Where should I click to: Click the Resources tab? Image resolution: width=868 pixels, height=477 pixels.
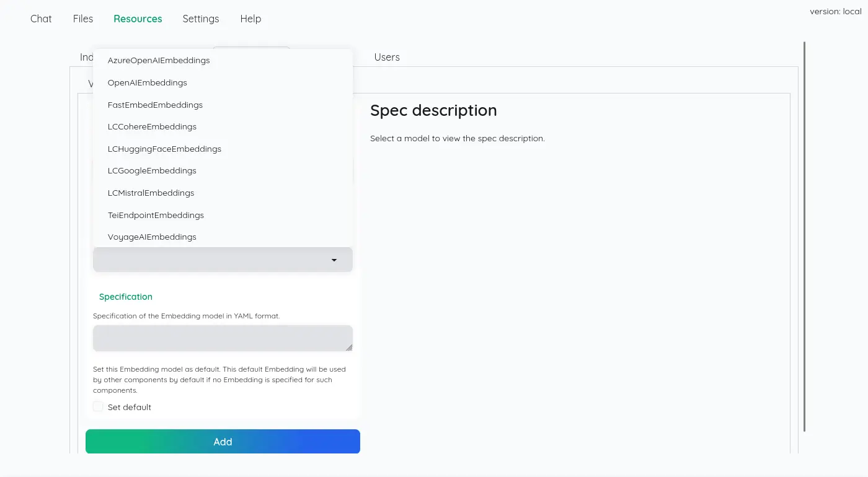point(138,19)
